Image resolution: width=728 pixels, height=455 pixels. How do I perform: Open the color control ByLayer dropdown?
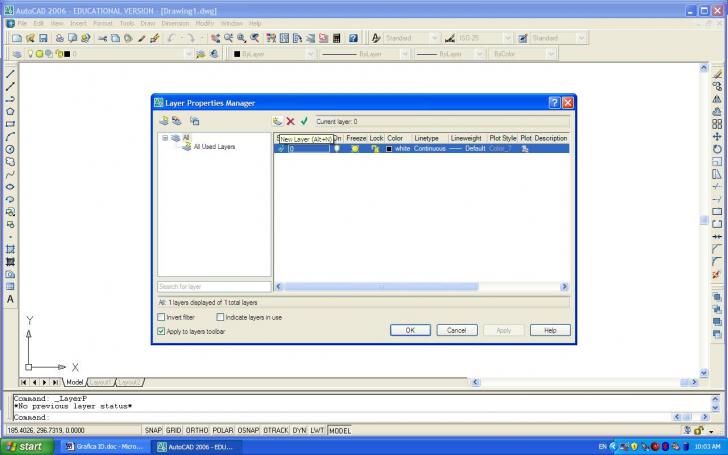[x=311, y=54]
